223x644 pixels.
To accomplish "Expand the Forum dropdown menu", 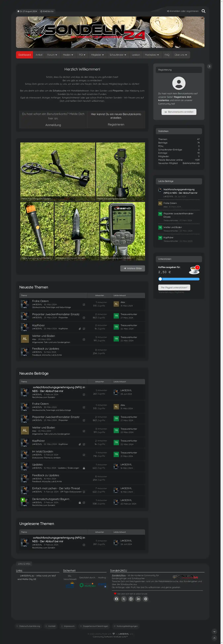I will click(52, 55).
